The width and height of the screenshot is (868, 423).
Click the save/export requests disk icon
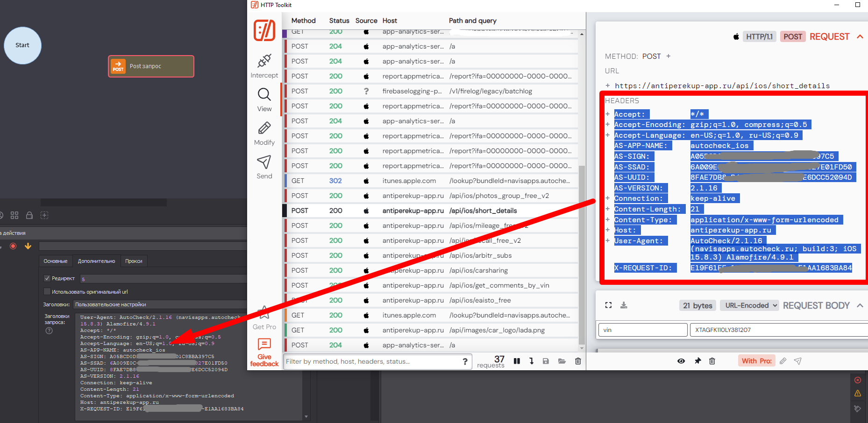pyautogui.click(x=546, y=361)
